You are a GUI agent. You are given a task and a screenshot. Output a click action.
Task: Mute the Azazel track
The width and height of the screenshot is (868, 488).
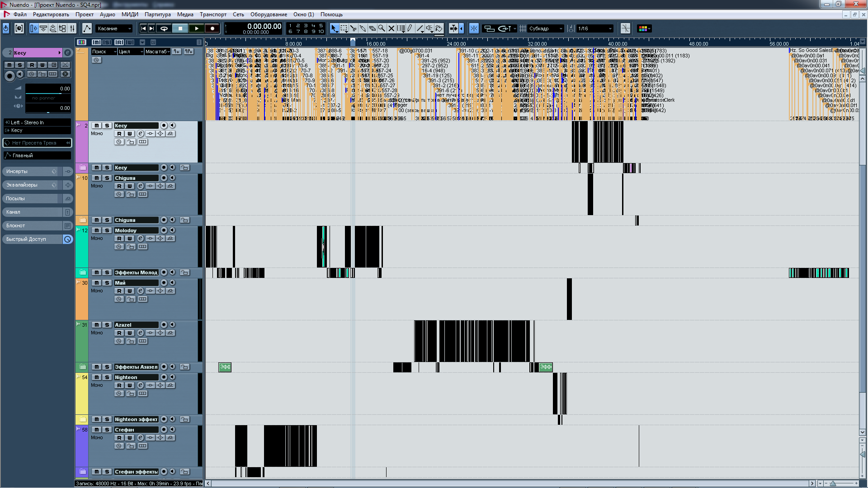pos(96,325)
